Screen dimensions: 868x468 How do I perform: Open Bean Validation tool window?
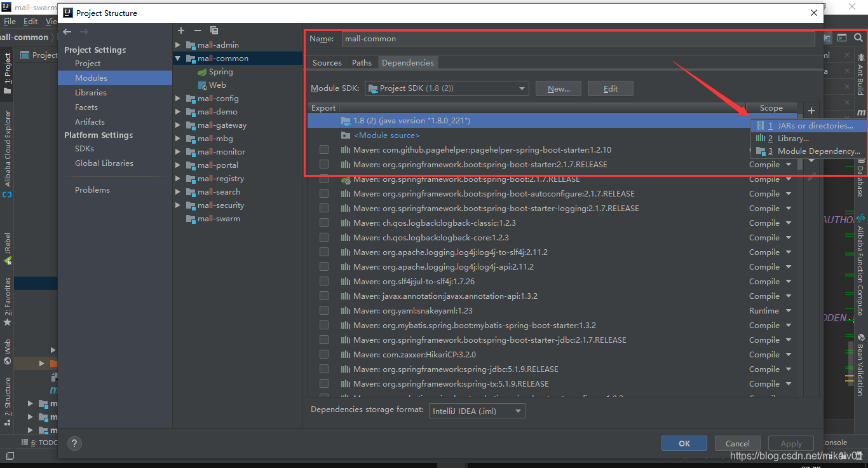click(860, 364)
